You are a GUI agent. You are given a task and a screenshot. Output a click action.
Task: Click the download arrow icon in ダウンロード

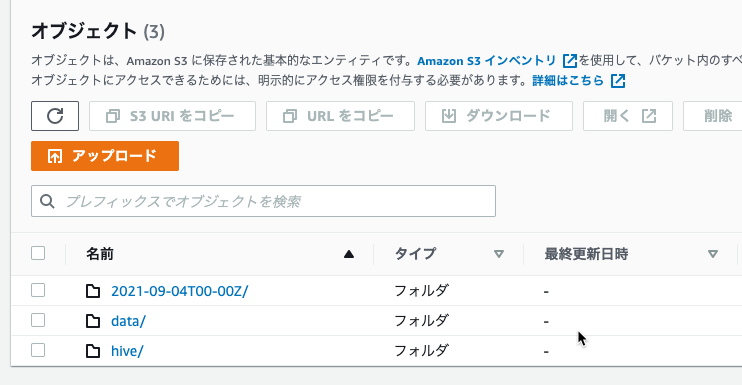[x=449, y=116]
